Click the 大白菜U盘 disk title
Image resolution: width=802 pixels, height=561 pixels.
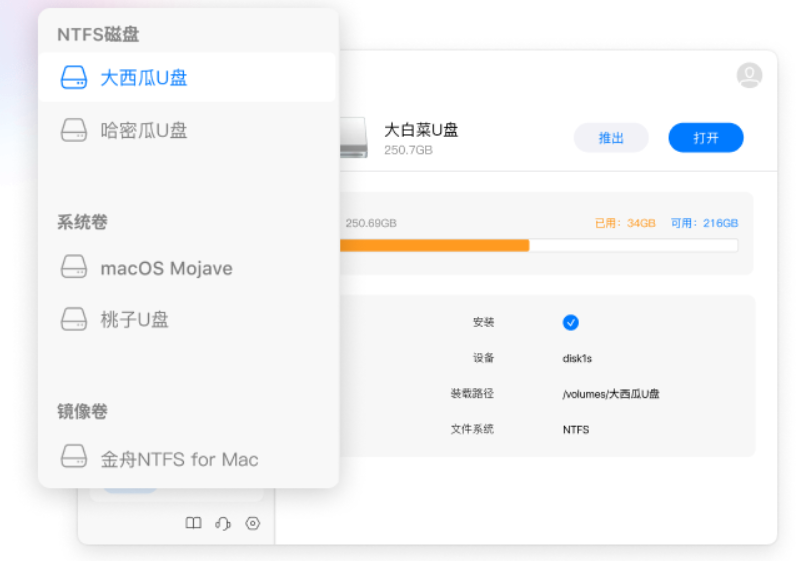pyautogui.click(x=421, y=130)
